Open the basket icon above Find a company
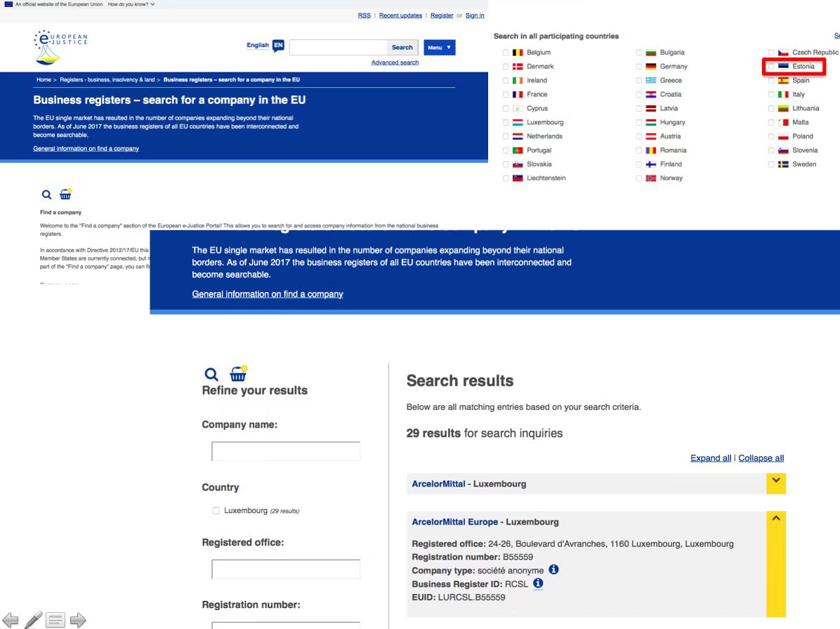This screenshot has width=840, height=629. (65, 194)
